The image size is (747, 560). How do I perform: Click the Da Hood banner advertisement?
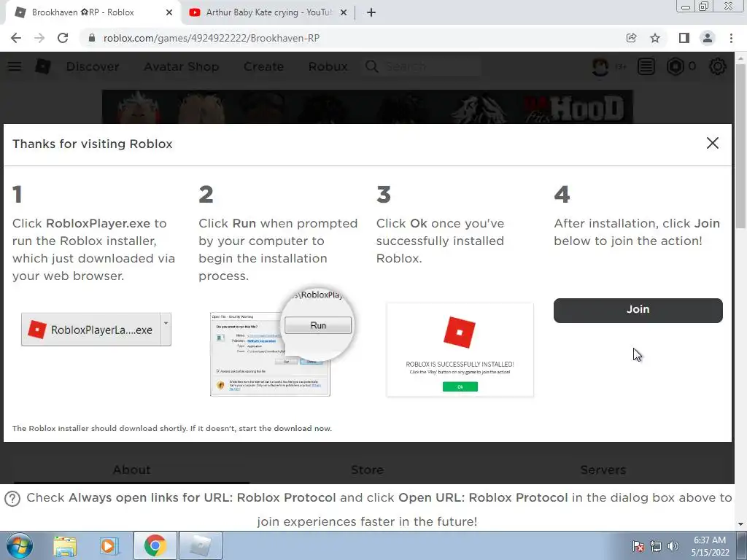pos(368,106)
